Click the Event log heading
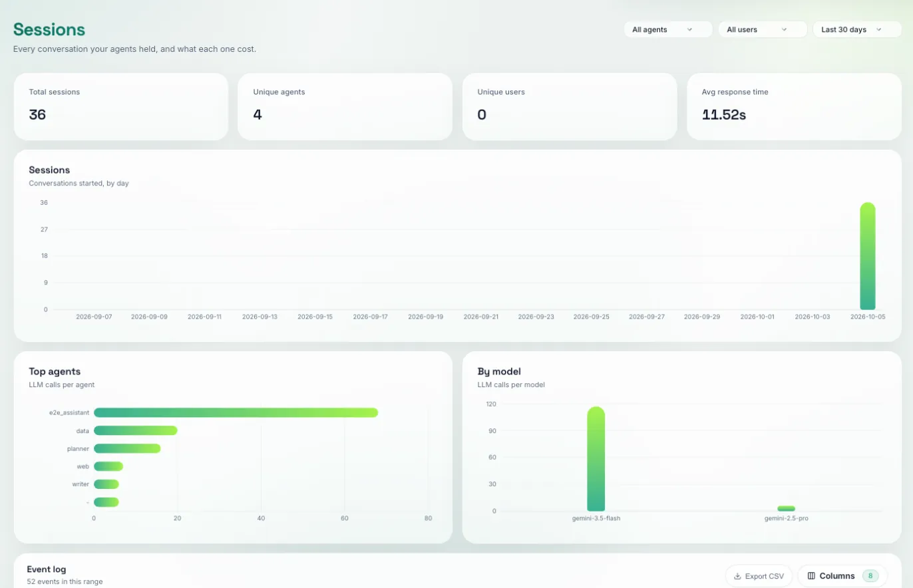 [47, 569]
